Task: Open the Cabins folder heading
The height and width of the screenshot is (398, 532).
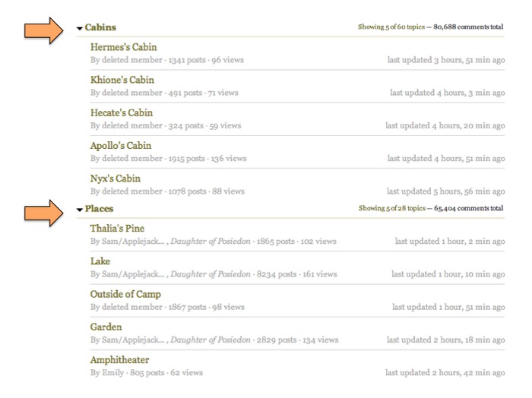Action: pyautogui.click(x=100, y=27)
